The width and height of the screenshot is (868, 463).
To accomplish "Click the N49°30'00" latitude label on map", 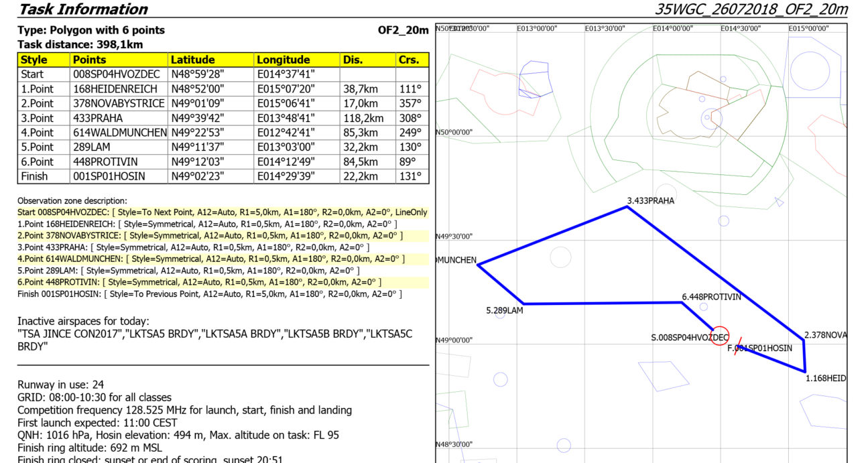I will click(454, 236).
